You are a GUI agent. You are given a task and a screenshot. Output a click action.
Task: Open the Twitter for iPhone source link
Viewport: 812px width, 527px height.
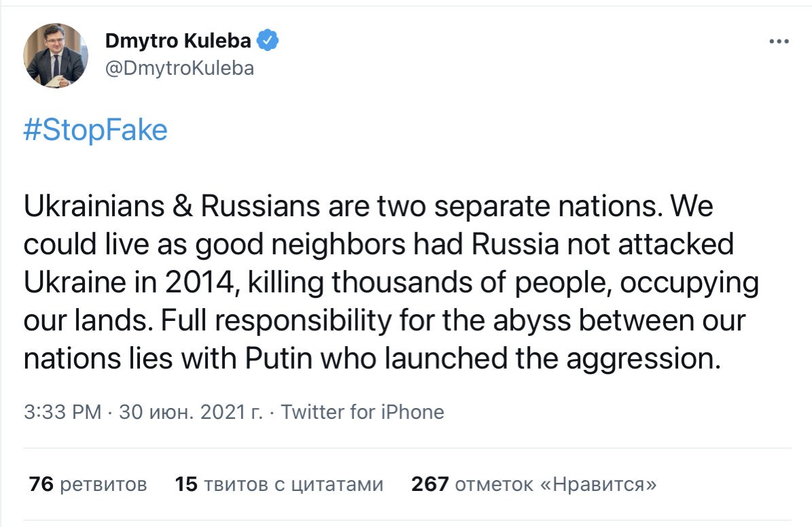point(362,412)
